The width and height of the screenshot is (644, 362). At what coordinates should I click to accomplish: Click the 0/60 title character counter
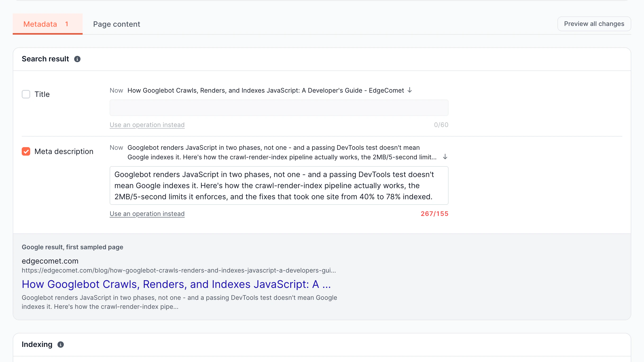[x=441, y=125]
